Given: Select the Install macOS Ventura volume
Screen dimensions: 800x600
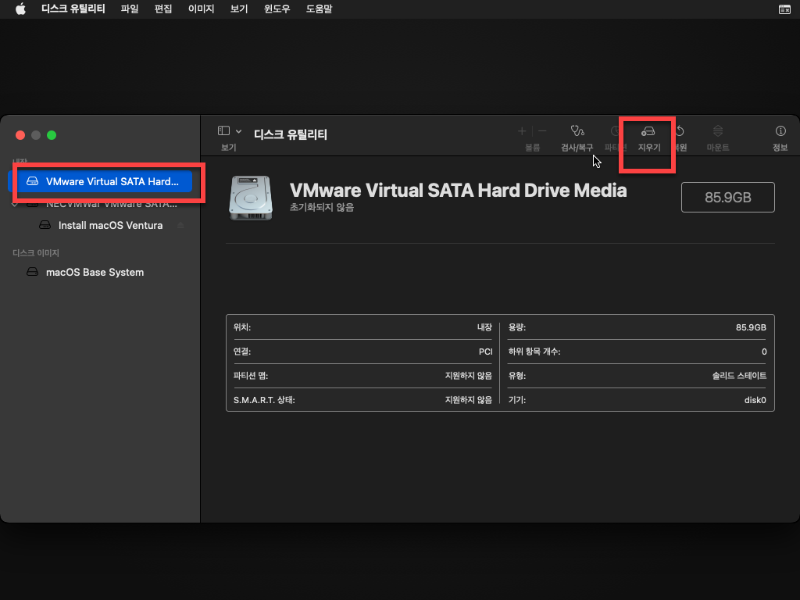Looking at the screenshot, I should click(x=110, y=225).
